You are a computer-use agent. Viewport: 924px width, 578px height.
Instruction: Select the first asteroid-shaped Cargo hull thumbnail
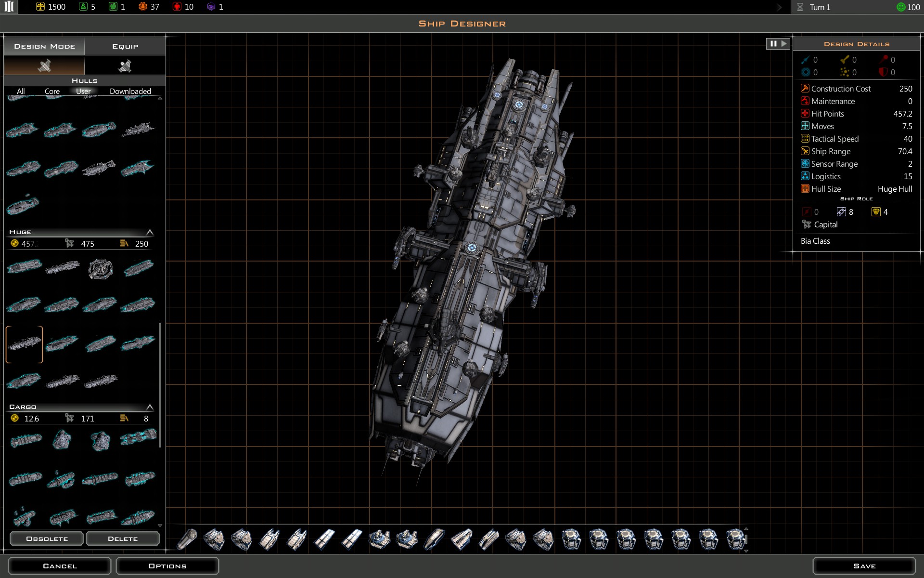point(62,440)
